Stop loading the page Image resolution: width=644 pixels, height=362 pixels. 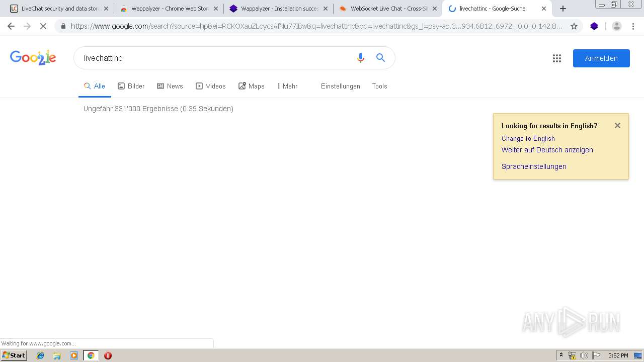[x=43, y=26]
